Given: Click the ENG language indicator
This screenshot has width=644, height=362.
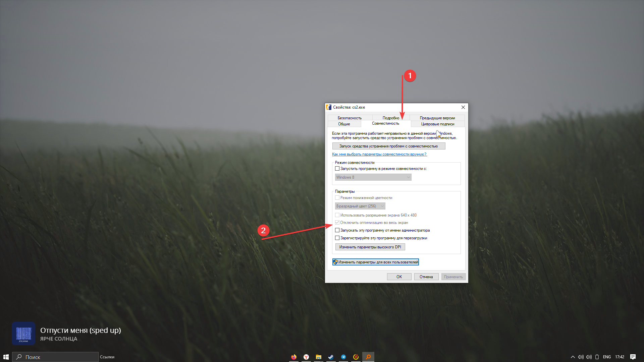Looking at the screenshot, I should tap(607, 357).
